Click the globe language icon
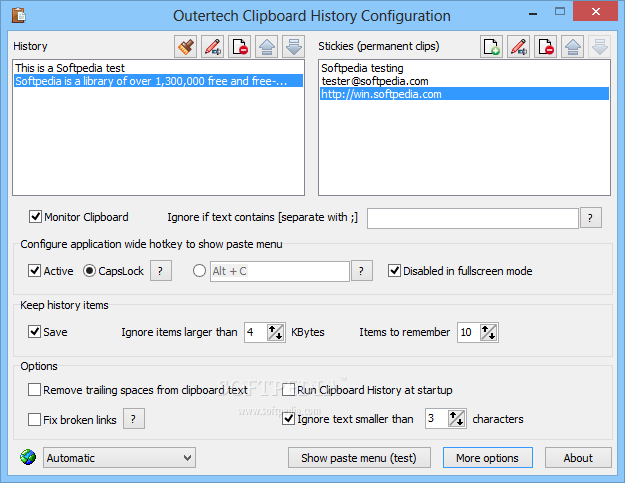The width and height of the screenshot is (625, 483). click(28, 457)
